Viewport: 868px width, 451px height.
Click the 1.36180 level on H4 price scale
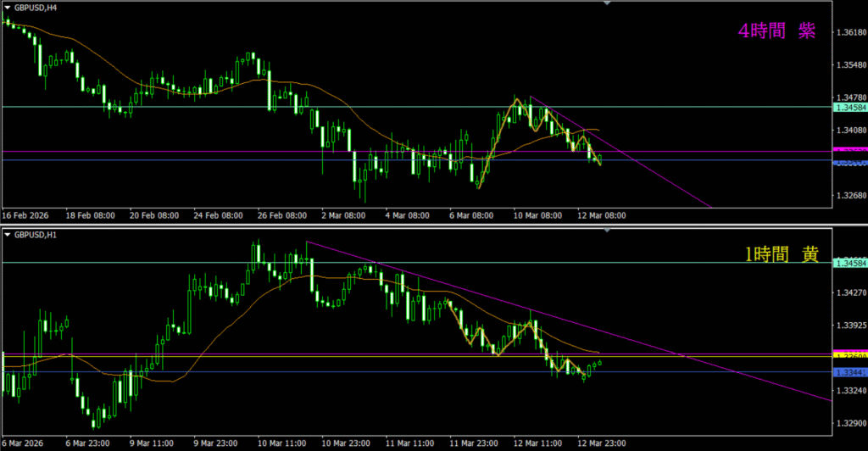pyautogui.click(x=849, y=33)
